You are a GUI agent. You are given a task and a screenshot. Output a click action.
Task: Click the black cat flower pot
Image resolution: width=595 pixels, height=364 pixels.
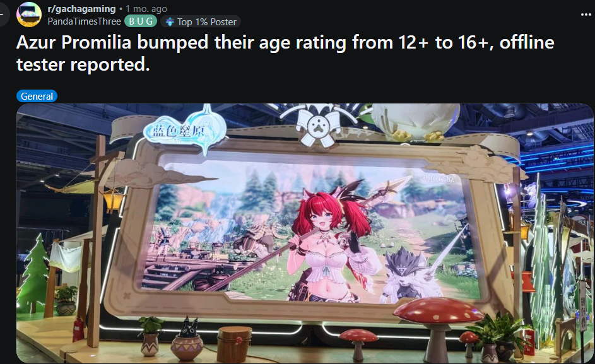point(187,339)
